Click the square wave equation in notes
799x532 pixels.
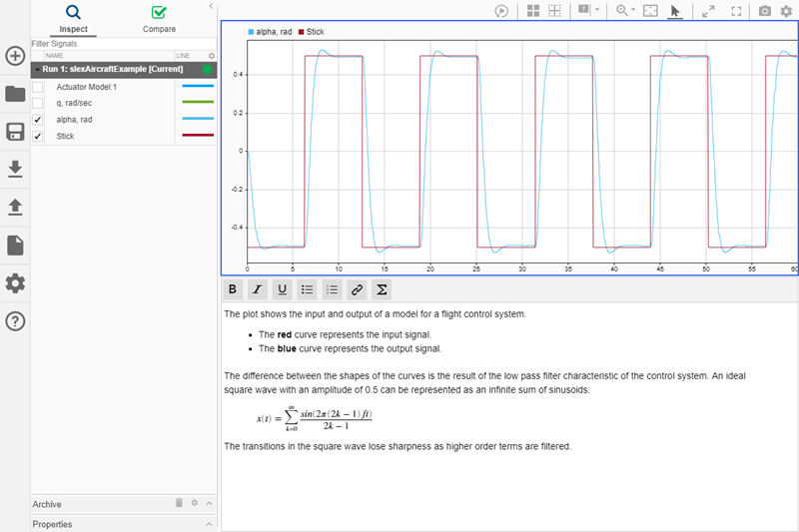click(314, 418)
